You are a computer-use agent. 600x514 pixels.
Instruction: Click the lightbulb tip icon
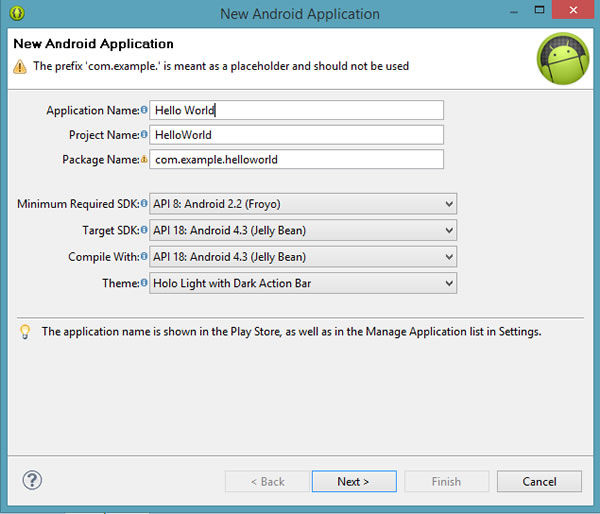(x=25, y=331)
